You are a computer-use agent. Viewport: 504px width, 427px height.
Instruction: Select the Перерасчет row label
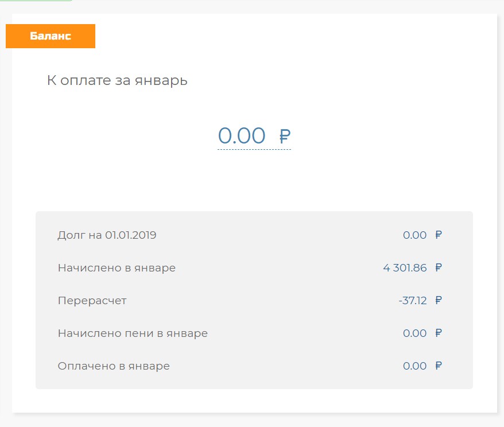tap(92, 300)
